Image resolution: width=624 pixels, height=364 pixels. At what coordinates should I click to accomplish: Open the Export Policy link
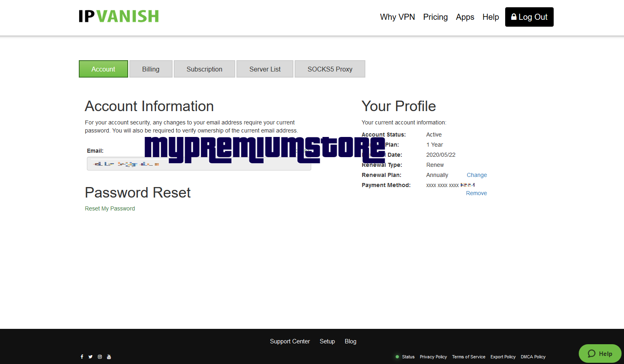[503, 357]
